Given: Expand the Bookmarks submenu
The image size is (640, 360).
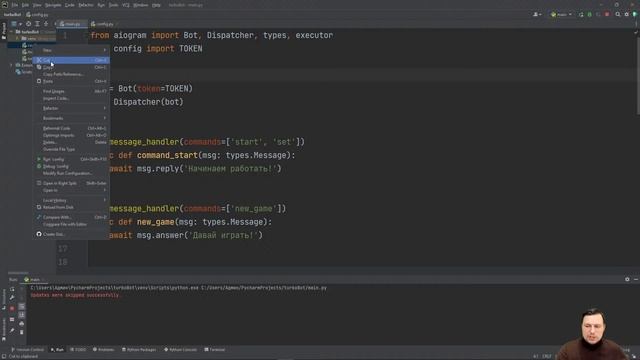Looking at the screenshot, I should click(x=71, y=118).
